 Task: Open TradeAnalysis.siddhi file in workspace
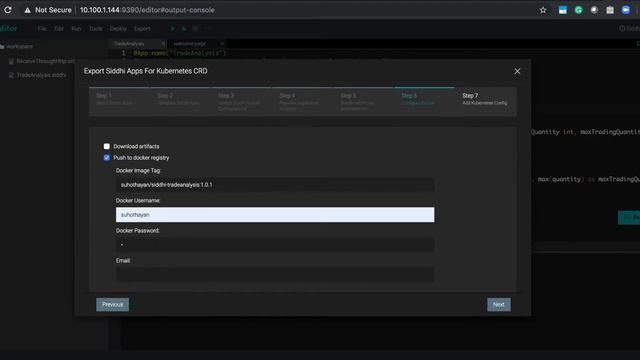pyautogui.click(x=38, y=75)
